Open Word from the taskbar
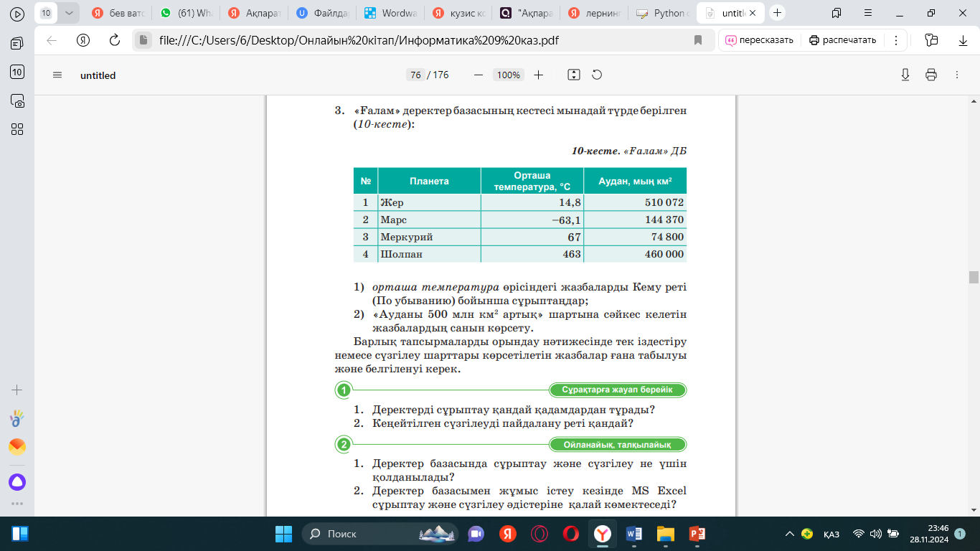The height and width of the screenshot is (551, 980). coord(634,534)
